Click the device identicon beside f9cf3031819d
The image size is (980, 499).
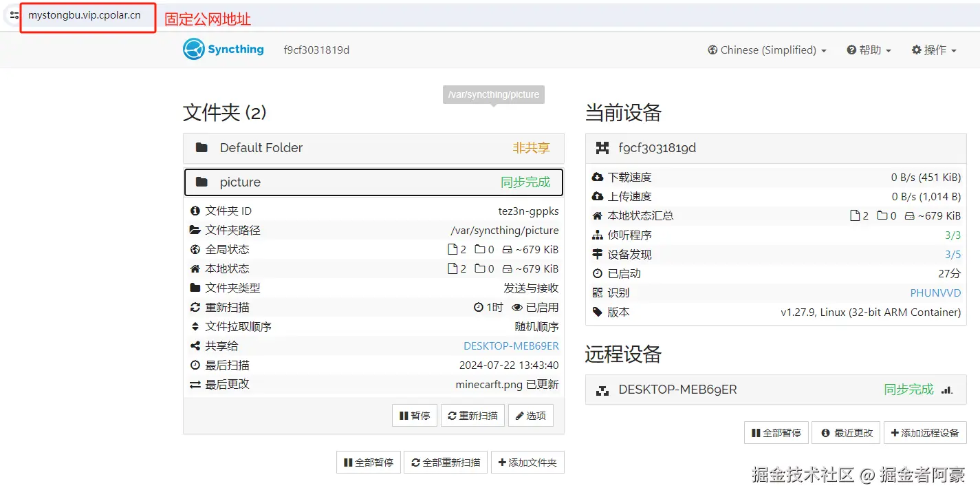pos(602,147)
